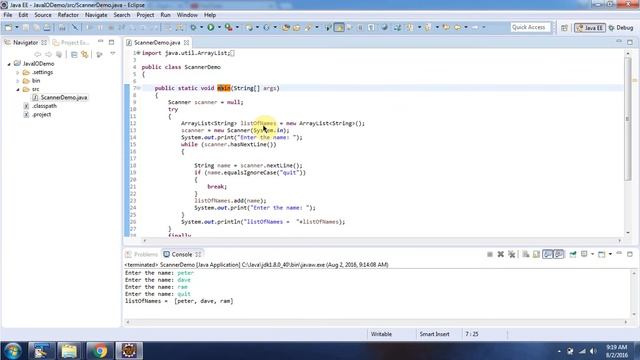Open the Navigator View Menu arrow
640x360 pixels.
tap(113, 54)
